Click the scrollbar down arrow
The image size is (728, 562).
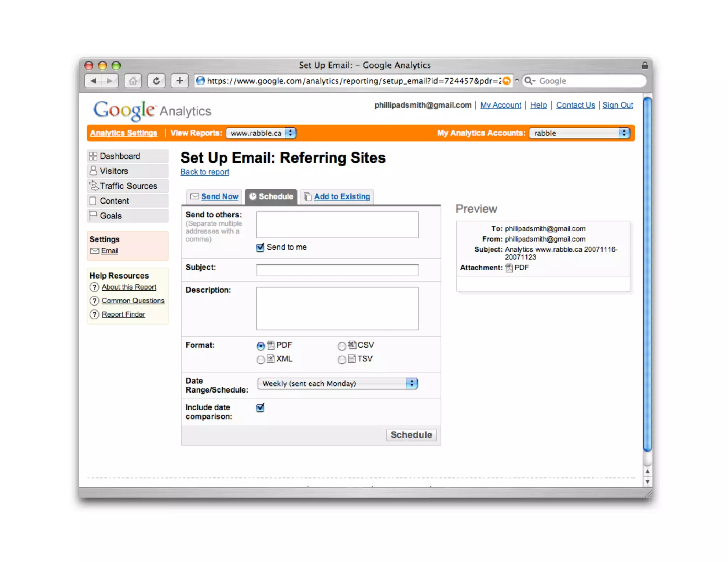click(x=647, y=482)
